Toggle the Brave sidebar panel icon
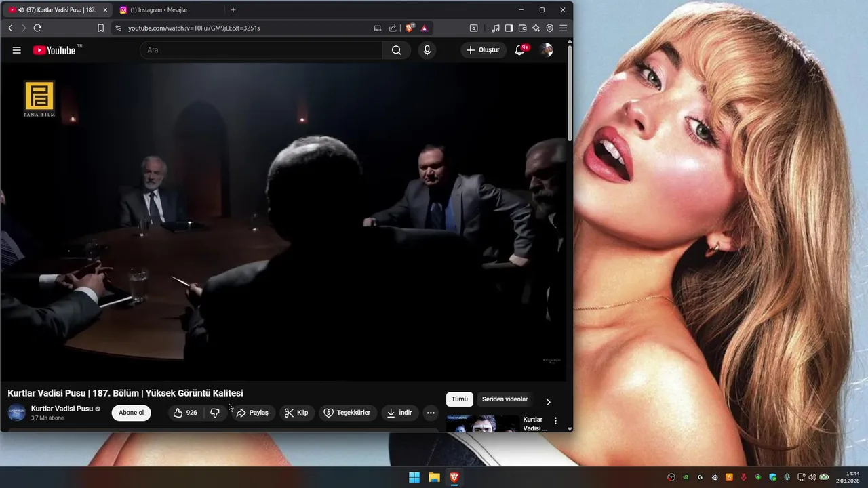This screenshot has height=488, width=868. pyautogui.click(x=509, y=28)
